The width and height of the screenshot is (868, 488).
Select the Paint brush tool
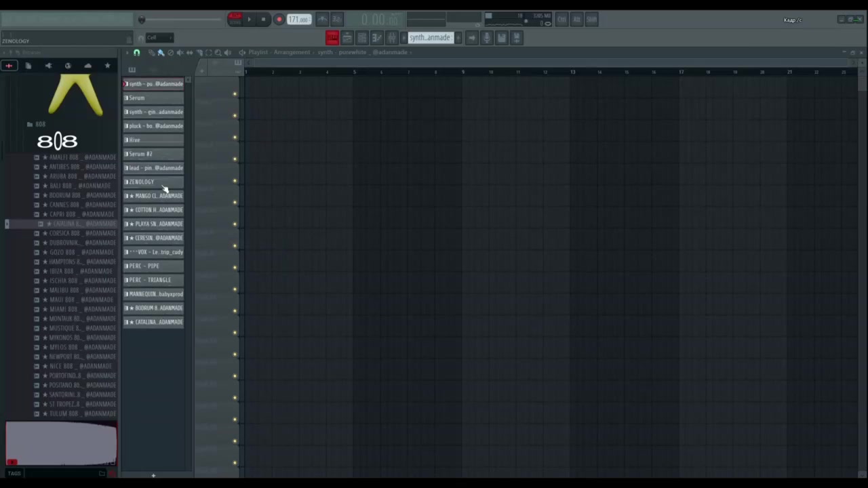click(161, 52)
